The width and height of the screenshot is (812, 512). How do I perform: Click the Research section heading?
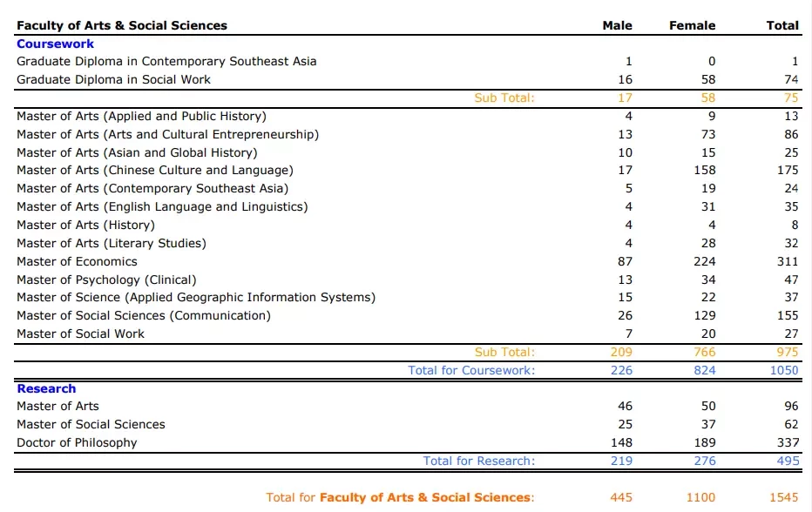point(46,388)
